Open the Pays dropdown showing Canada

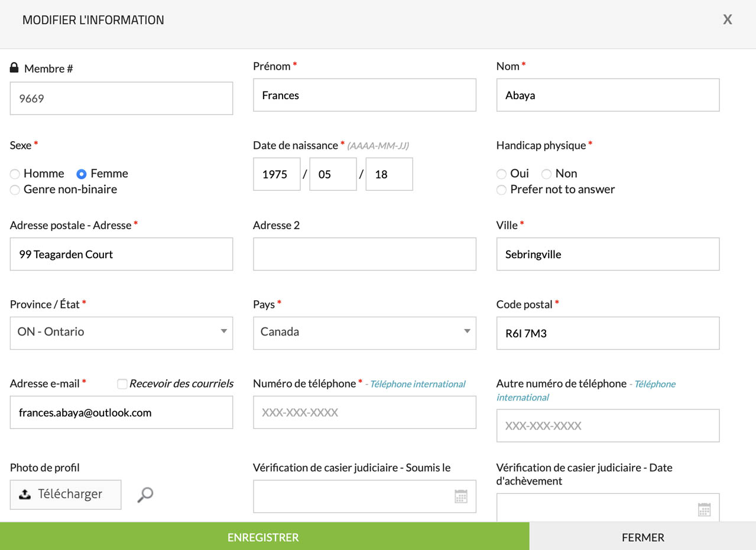[364, 333]
